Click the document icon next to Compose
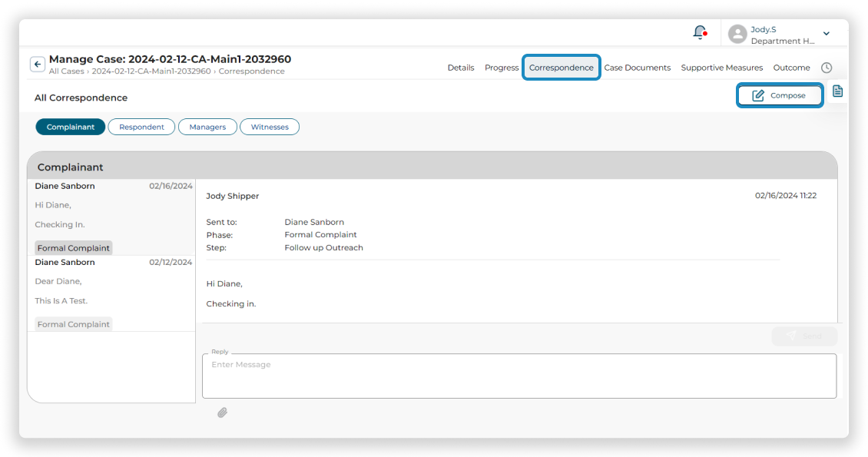Viewport: 868px width, 457px height. [837, 91]
